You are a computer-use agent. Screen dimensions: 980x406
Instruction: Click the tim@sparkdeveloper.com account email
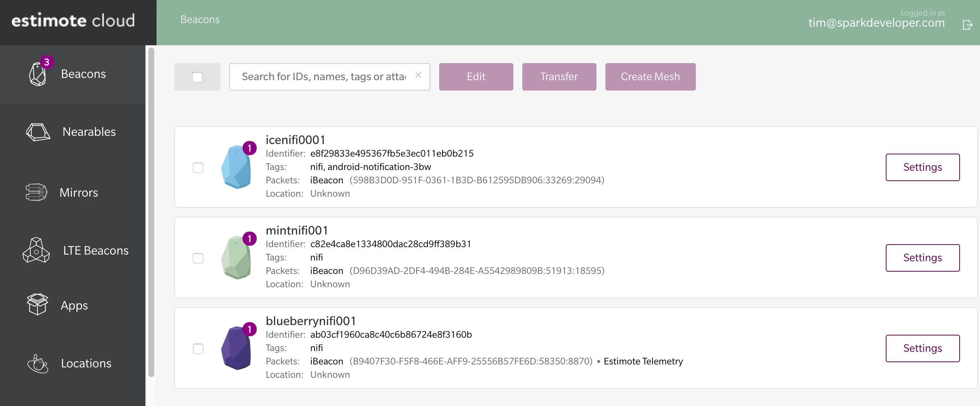pyautogui.click(x=876, y=23)
